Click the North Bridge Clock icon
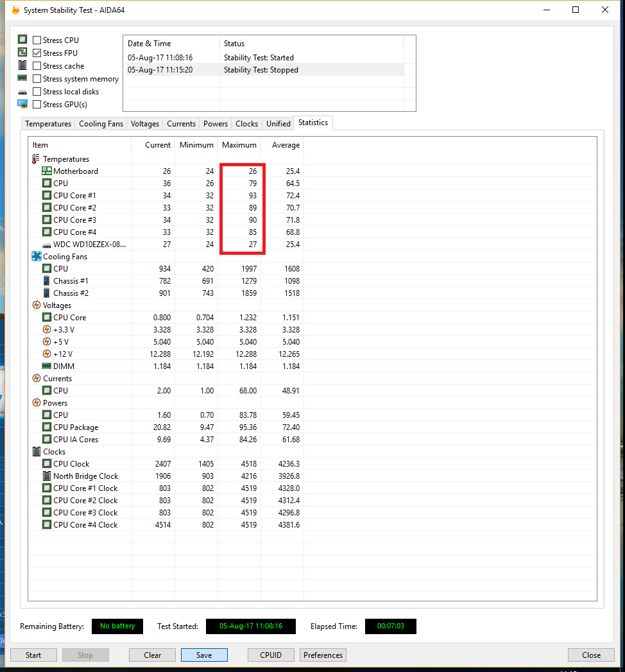 pos(46,476)
